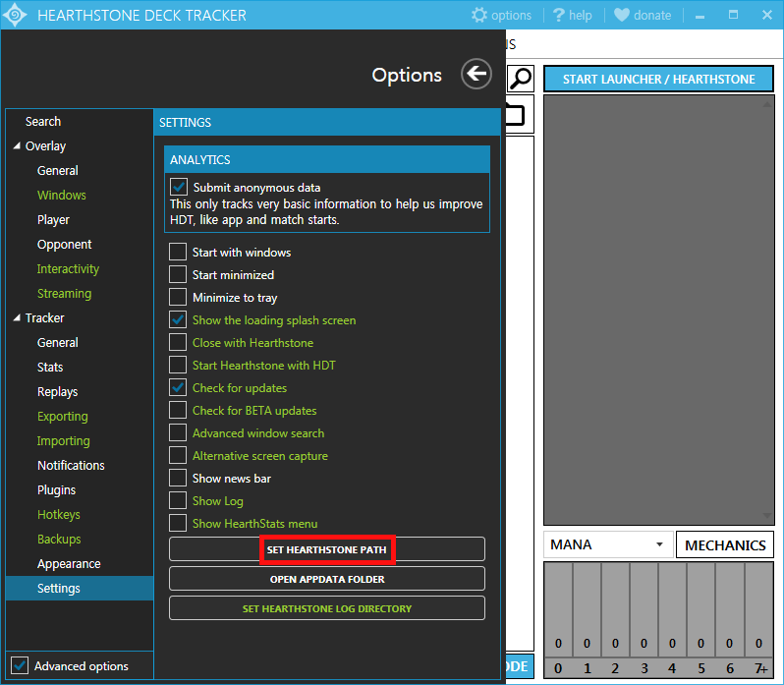
Task: Enable Start minimized checkbox
Action: pos(178,274)
